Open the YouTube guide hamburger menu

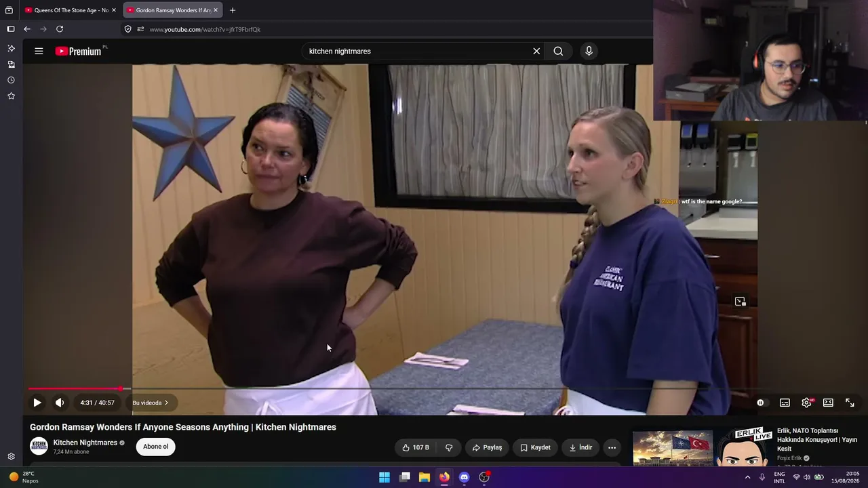39,51
